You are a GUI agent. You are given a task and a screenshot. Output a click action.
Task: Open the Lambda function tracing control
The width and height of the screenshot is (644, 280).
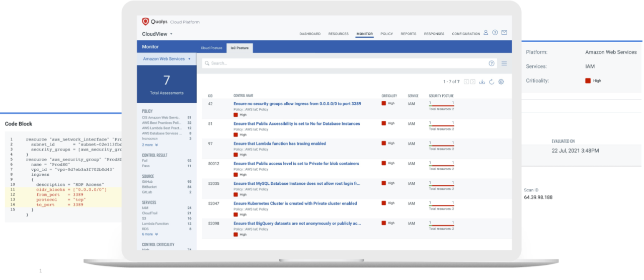(x=279, y=144)
